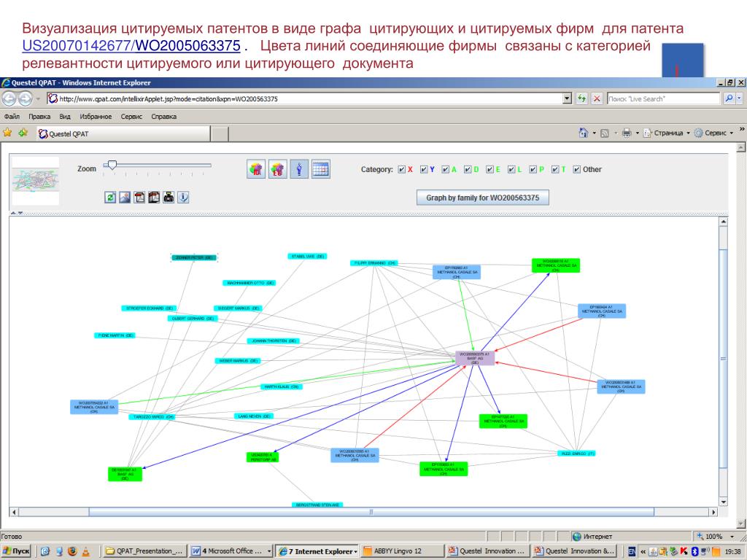Click the refresh graph icon
The width and height of the screenshot is (747, 560).
coord(110,197)
